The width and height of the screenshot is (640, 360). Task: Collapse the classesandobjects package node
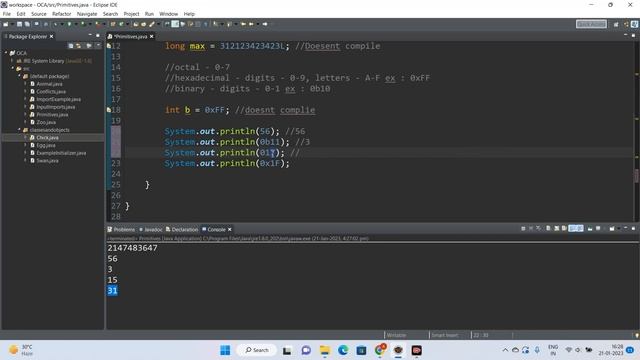pos(19,130)
